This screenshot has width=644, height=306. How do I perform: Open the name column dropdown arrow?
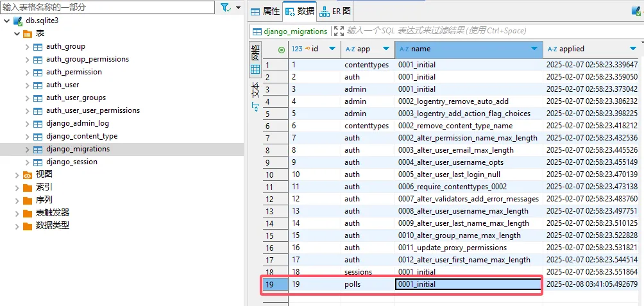[534, 49]
